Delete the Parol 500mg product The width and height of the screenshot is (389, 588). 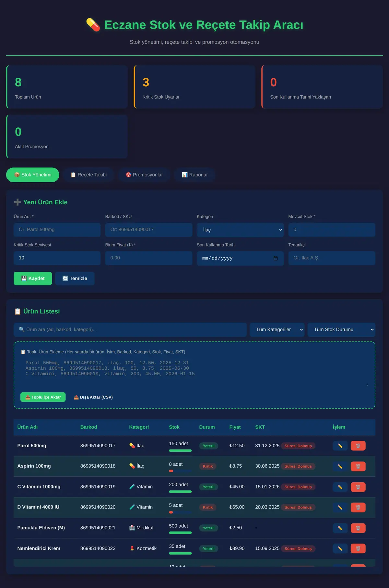click(x=358, y=446)
